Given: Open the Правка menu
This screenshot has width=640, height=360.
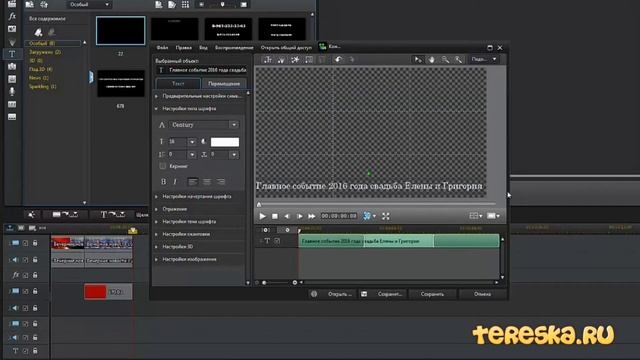Looking at the screenshot, I should point(184,47).
